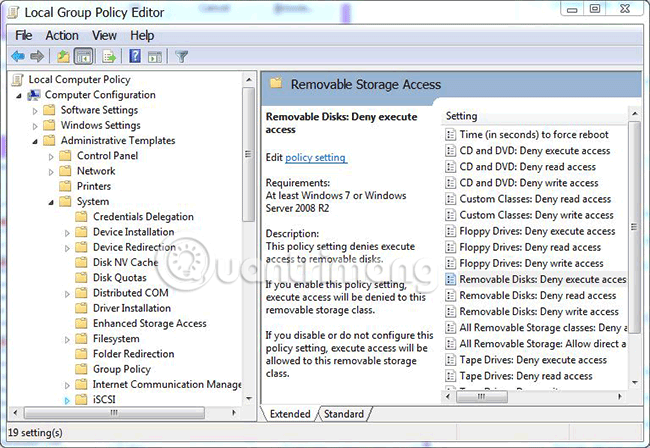This screenshot has height=448, width=650.
Task: Click the Software Settings folder icon
Action: click(x=49, y=110)
